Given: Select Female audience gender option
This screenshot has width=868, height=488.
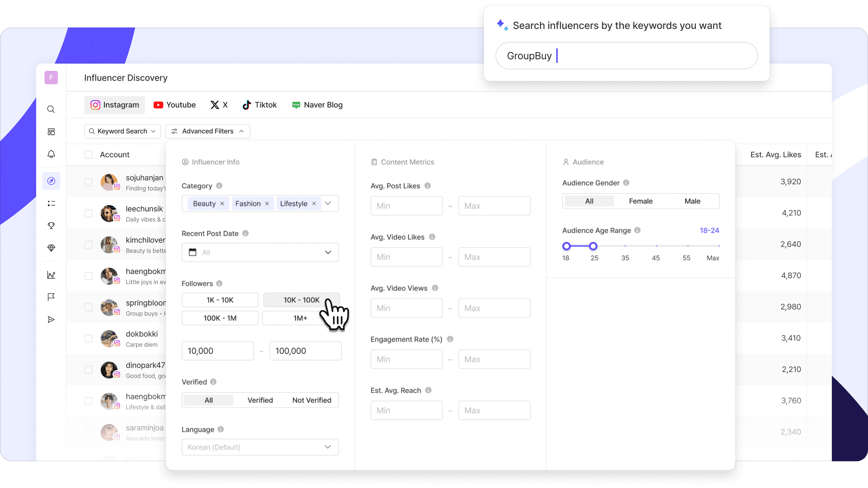Looking at the screenshot, I should coord(641,201).
